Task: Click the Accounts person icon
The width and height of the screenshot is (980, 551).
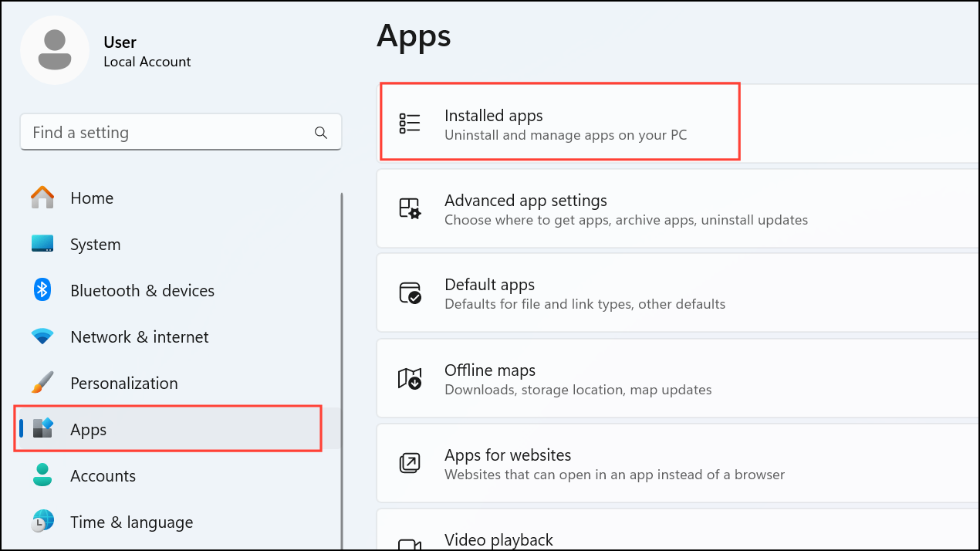Action: coord(42,475)
